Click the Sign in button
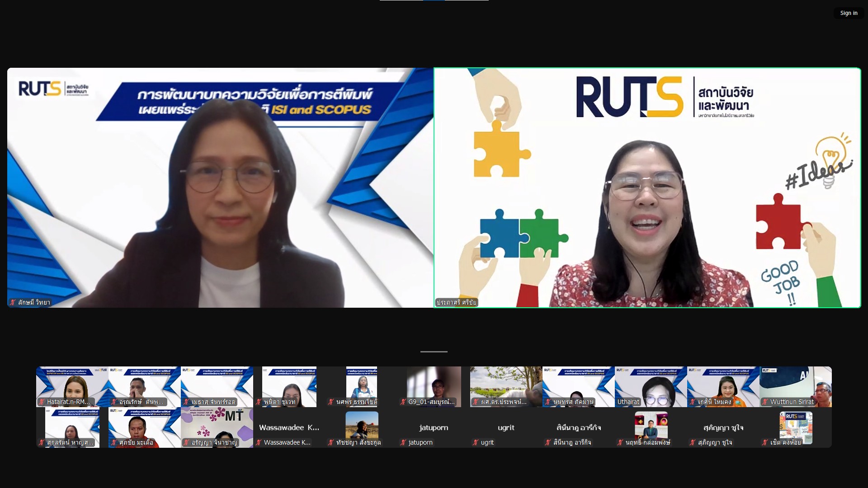The width and height of the screenshot is (868, 488). (x=849, y=13)
